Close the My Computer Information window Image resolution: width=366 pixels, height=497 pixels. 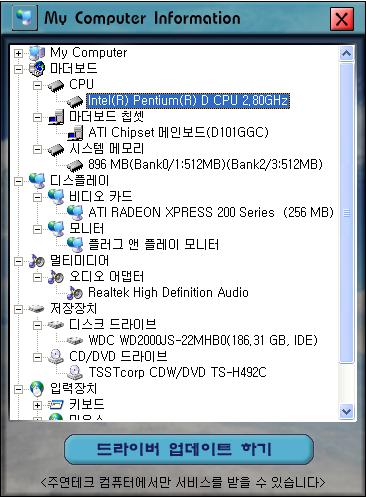click(342, 19)
